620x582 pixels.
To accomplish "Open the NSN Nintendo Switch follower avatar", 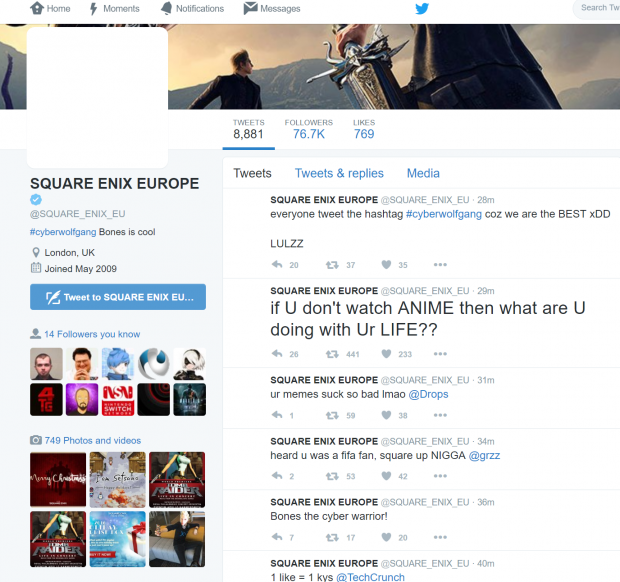I will pos(118,399).
